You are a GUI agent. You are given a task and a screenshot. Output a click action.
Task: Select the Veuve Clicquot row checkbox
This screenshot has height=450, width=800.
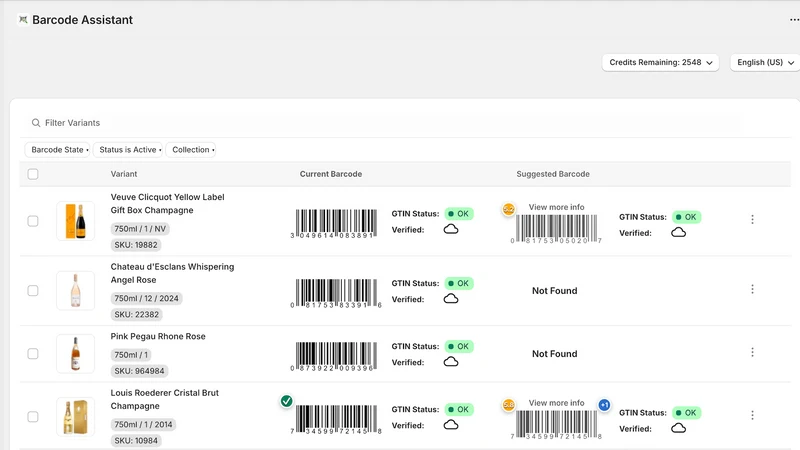click(x=33, y=221)
